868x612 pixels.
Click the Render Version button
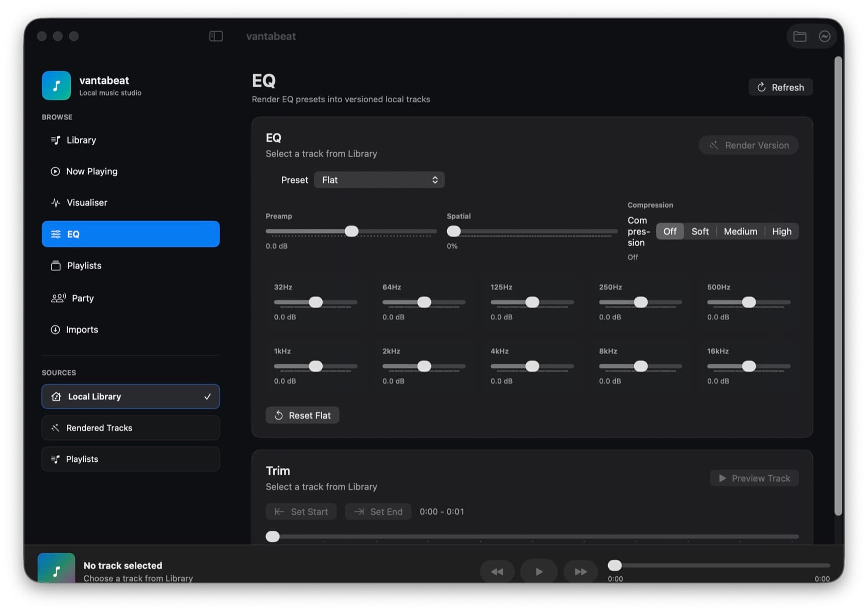click(x=749, y=145)
